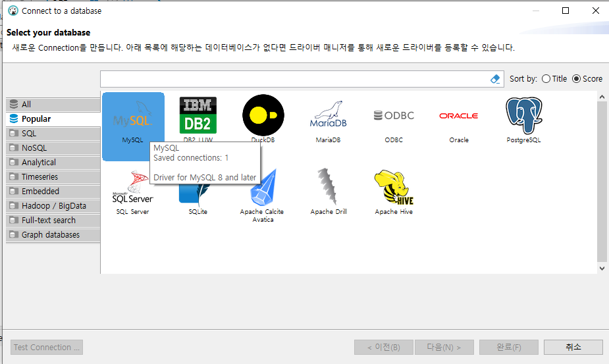609x364 pixels.
Task: Show Graph databases category
Action: pos(53,234)
